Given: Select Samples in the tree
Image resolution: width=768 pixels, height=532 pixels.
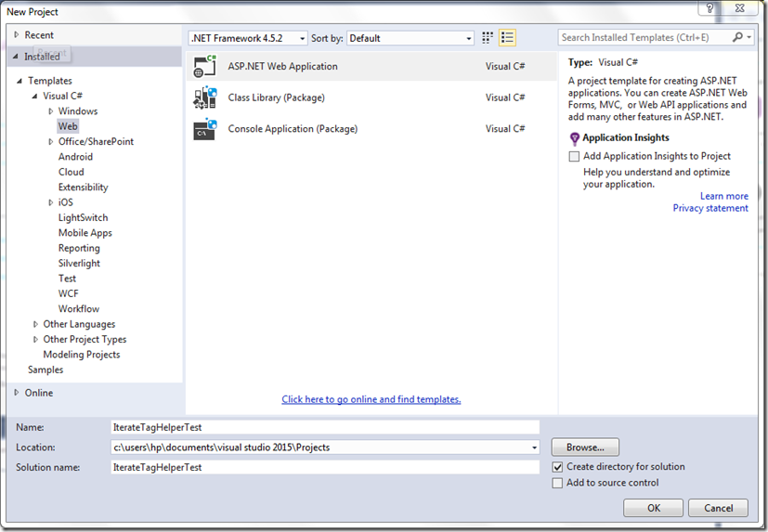Looking at the screenshot, I should pyautogui.click(x=46, y=370).
